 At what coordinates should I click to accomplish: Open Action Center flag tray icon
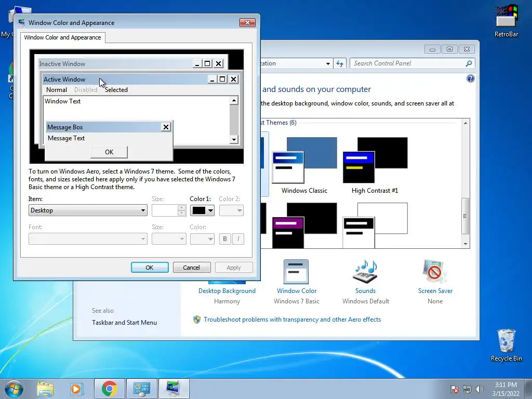click(x=455, y=389)
